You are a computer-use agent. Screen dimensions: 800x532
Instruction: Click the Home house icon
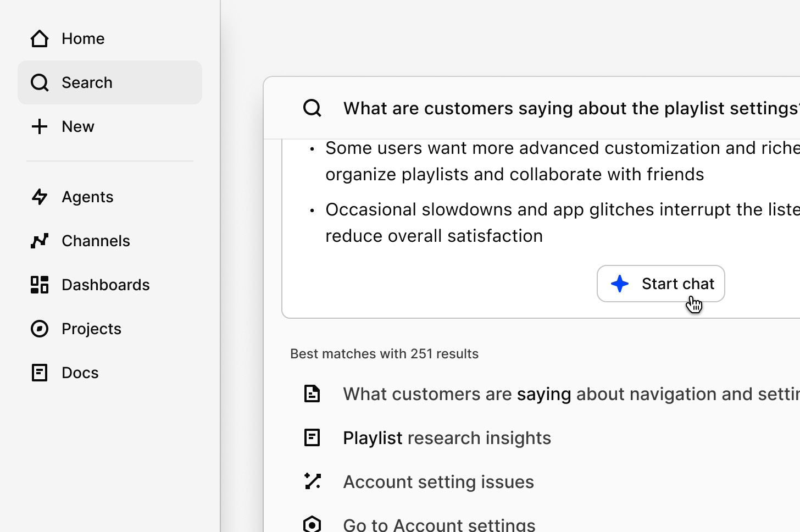[40, 38]
